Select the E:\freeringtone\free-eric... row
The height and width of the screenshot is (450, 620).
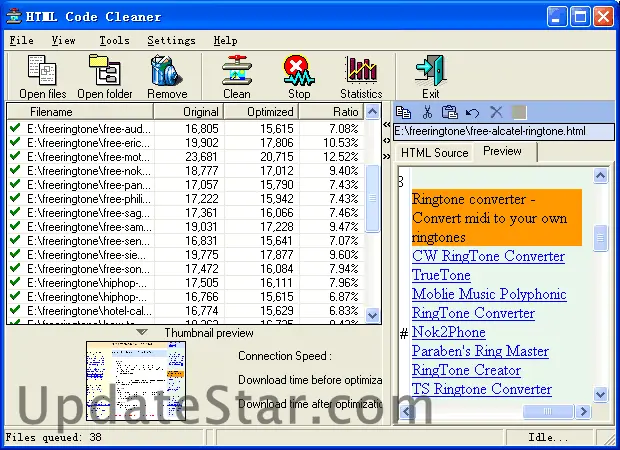tap(185, 142)
